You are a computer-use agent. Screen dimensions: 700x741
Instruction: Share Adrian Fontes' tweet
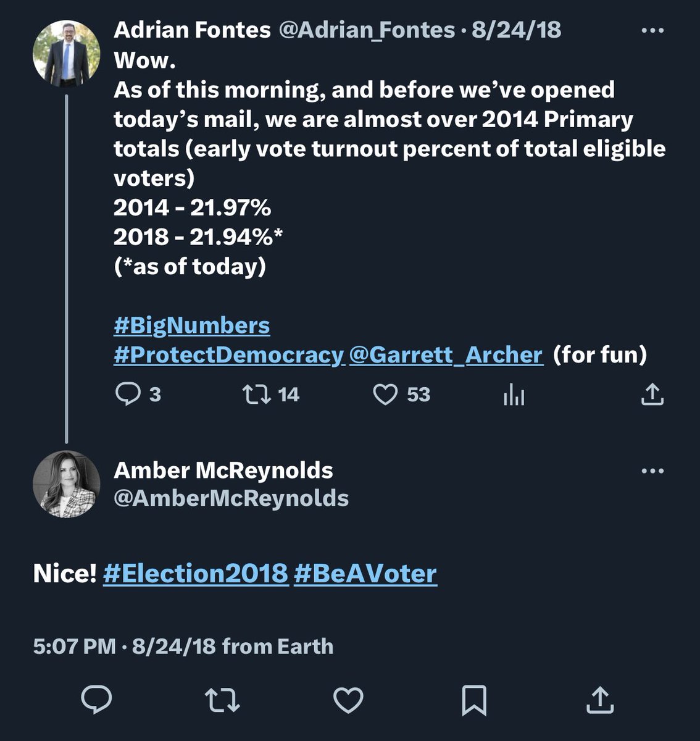[x=652, y=394]
